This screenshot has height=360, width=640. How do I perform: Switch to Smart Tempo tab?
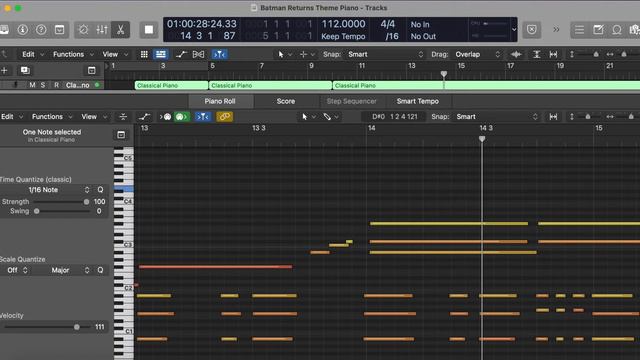(418, 101)
